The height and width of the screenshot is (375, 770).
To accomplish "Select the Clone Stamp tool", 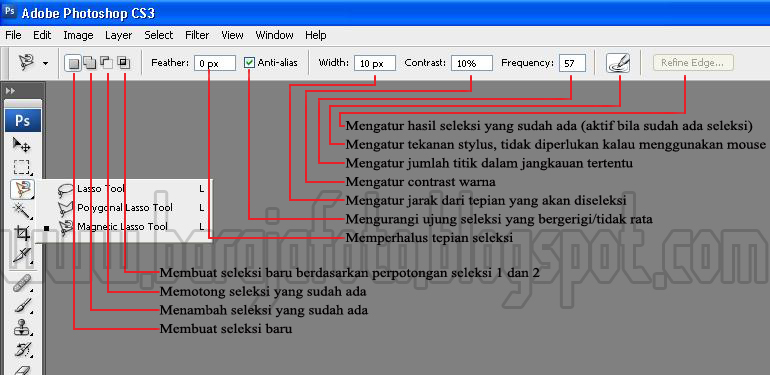I will point(22,328).
